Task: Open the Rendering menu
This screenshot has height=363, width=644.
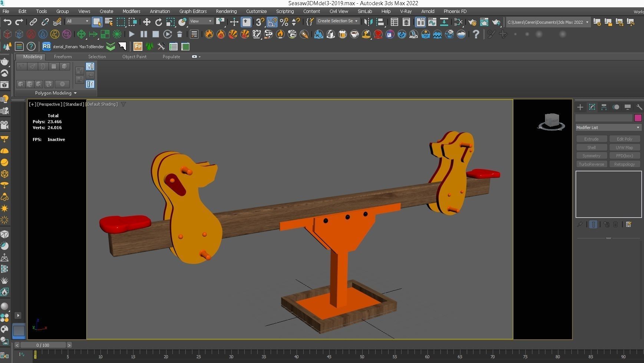Action: 226,11
